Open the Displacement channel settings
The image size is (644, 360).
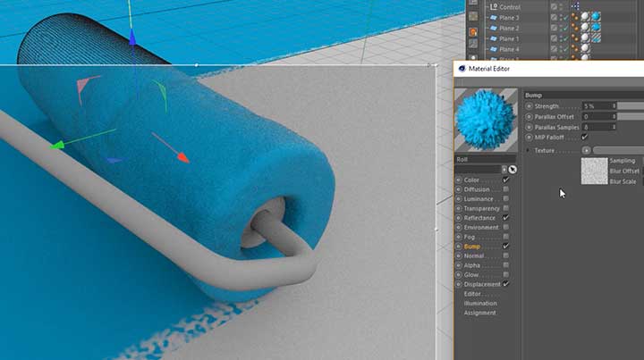pos(482,284)
